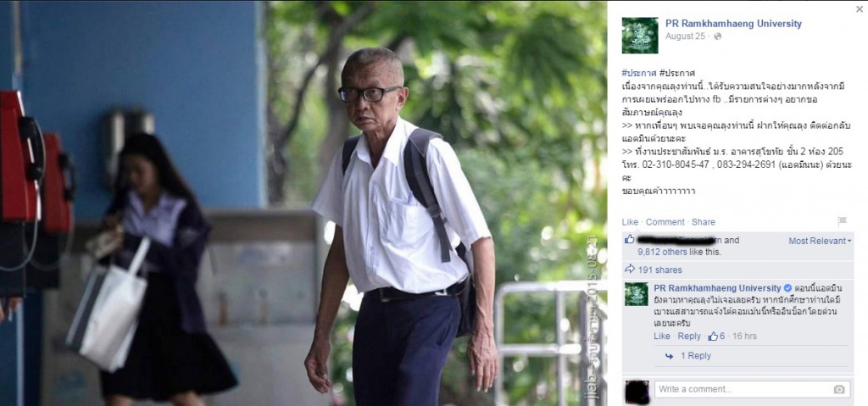Click the public globe privacy icon
The width and height of the screenshot is (868, 406).
[717, 36]
